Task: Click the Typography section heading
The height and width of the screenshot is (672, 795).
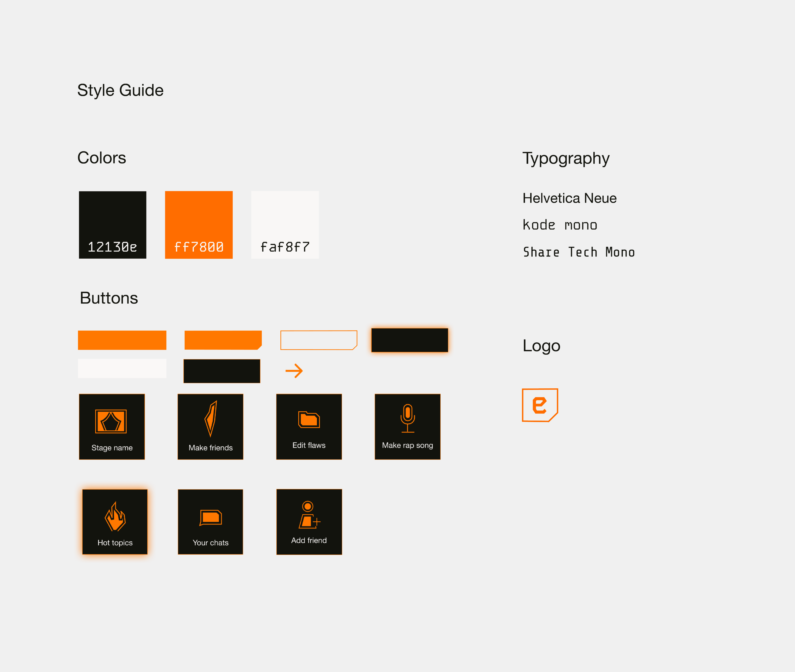Action: [x=566, y=159]
